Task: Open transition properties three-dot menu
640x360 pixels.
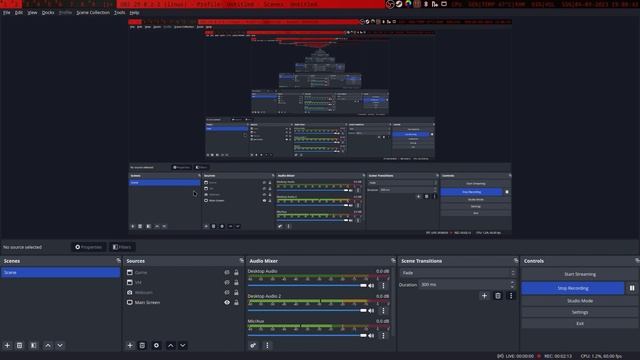Action: coord(511,296)
